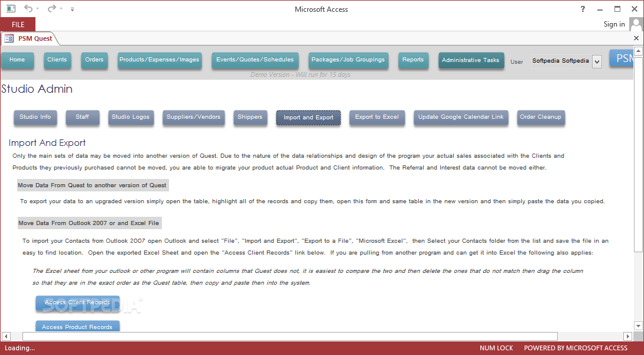Click the 'Move Data From Quest to another version' heading
Screen dimensions: 644x355
pos(92,185)
